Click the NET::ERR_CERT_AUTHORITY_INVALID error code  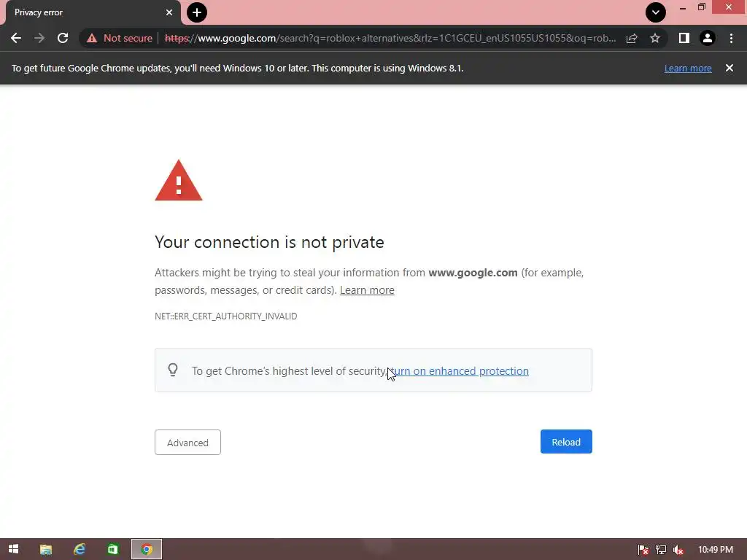pos(226,316)
